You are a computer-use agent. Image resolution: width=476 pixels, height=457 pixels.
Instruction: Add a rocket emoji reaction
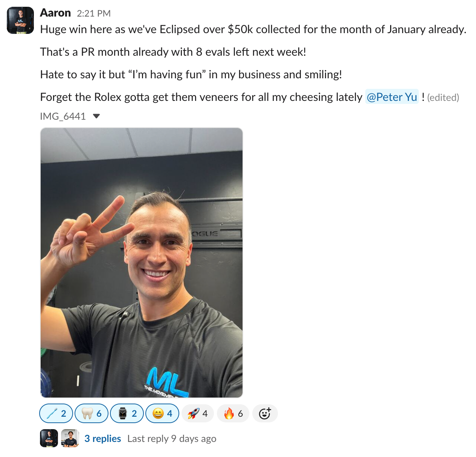(198, 413)
